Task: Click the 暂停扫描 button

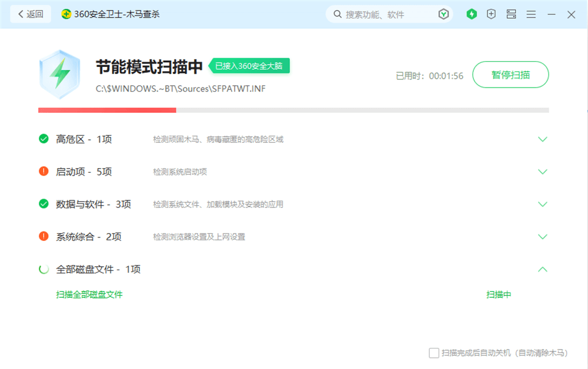Action: 510,75
